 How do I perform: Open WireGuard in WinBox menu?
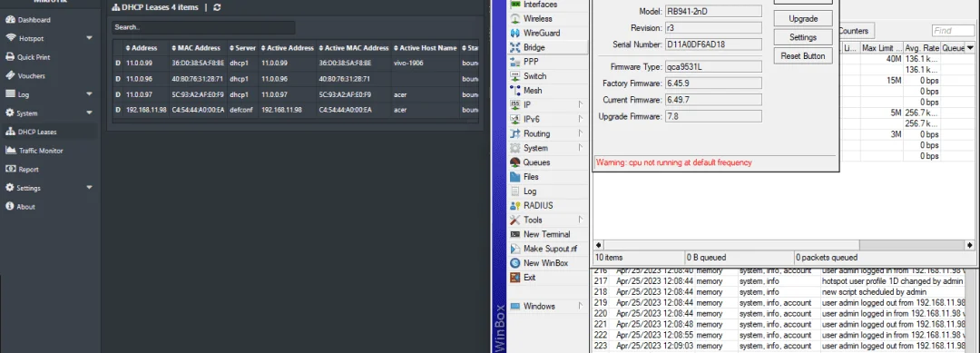tap(541, 33)
